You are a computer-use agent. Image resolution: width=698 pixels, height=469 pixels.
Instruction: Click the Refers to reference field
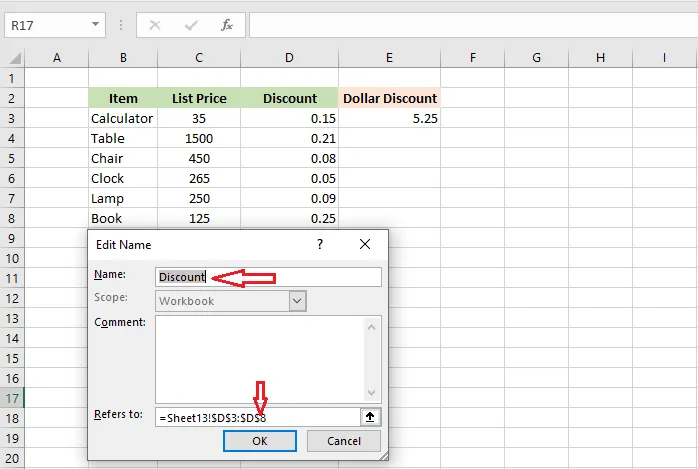tap(257, 417)
